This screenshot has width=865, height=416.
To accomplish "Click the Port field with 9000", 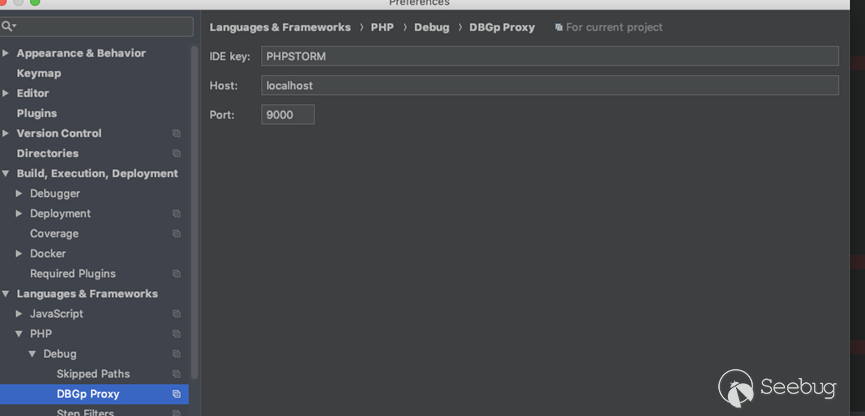I will tap(288, 115).
